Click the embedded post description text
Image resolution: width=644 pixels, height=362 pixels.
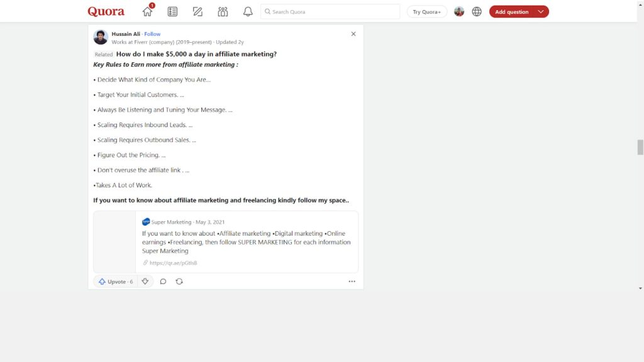tap(247, 242)
